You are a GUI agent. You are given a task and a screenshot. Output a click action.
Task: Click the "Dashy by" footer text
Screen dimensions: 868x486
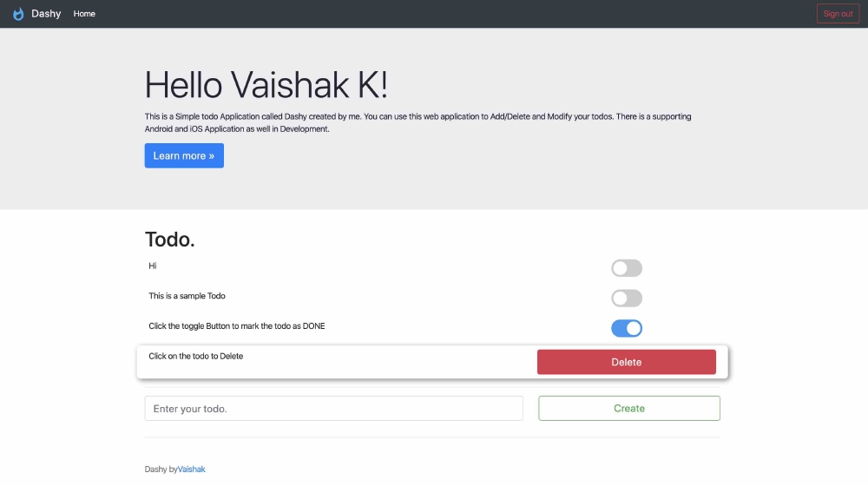(x=161, y=470)
